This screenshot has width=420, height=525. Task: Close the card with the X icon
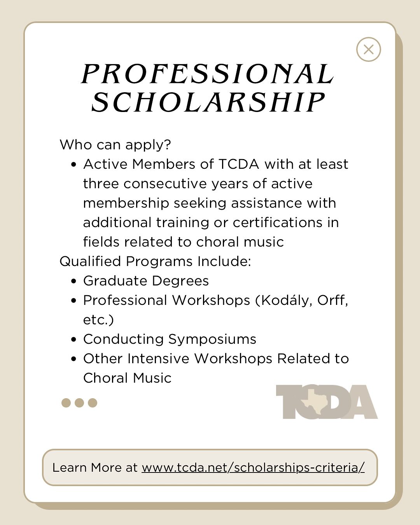pos(368,49)
